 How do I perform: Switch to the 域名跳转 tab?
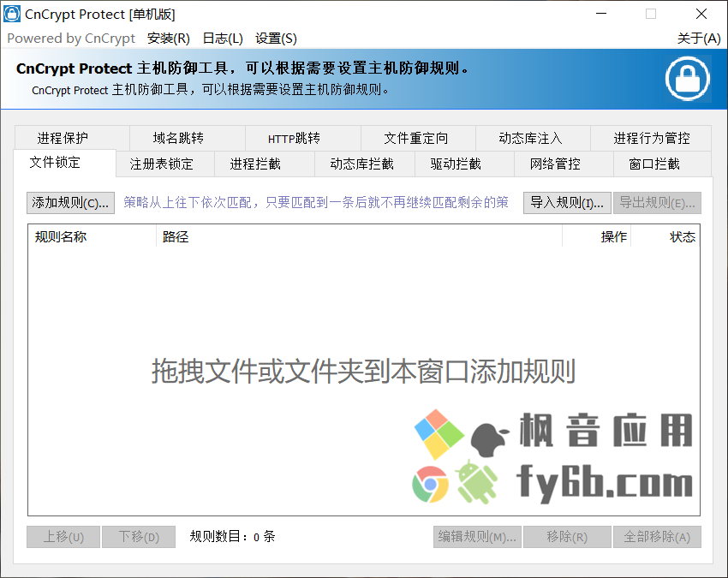[187, 138]
